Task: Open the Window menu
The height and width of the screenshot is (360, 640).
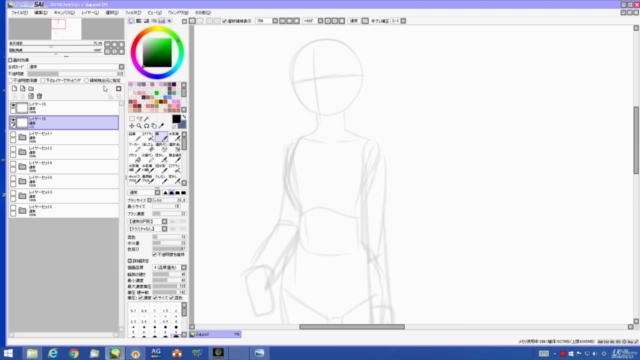Action: (x=178, y=13)
